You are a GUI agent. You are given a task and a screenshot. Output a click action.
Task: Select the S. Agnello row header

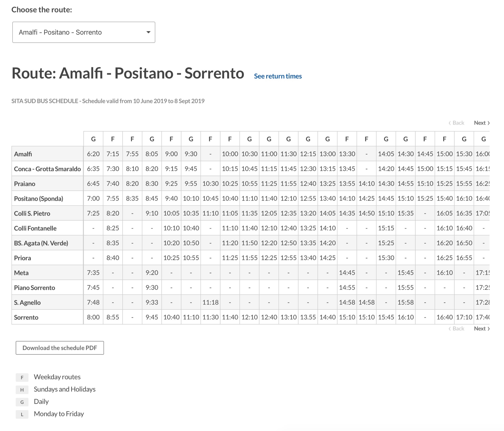tap(47, 302)
